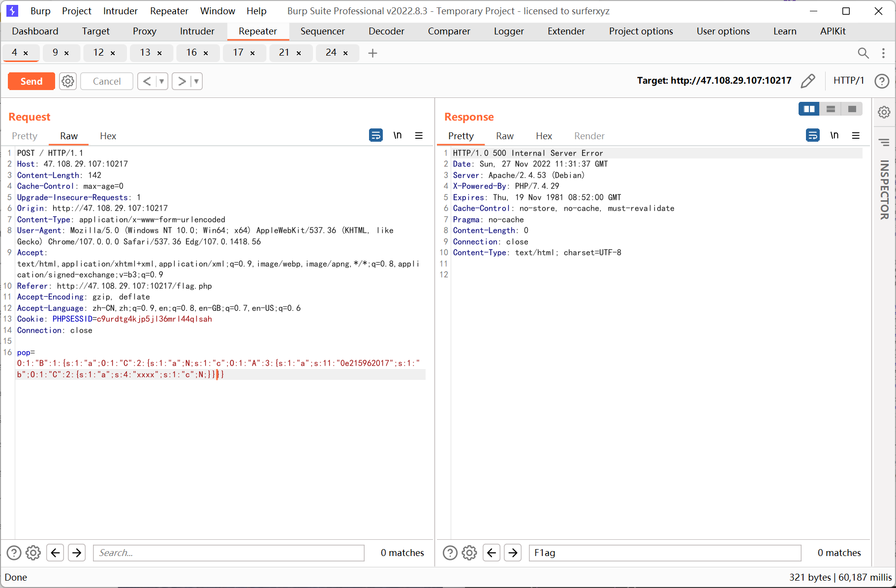Screen dimensions: 896x588
Task: Open request search settings gear
Action: click(x=33, y=553)
